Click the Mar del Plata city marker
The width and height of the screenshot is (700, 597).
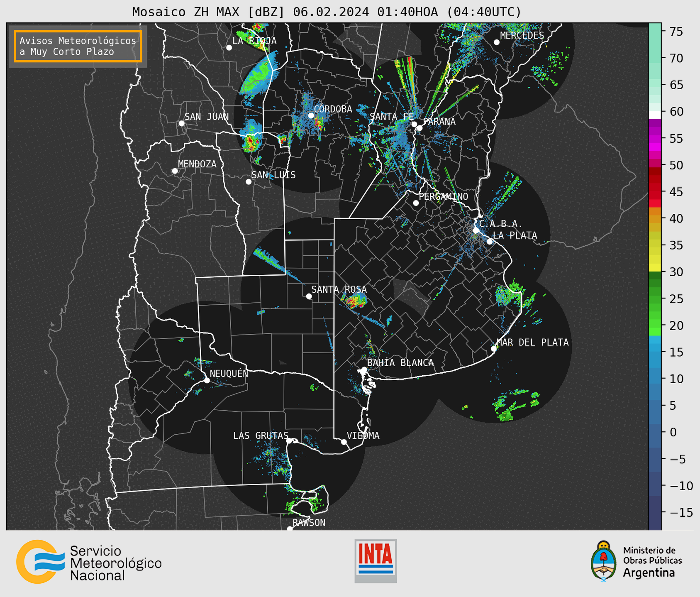pyautogui.click(x=494, y=349)
